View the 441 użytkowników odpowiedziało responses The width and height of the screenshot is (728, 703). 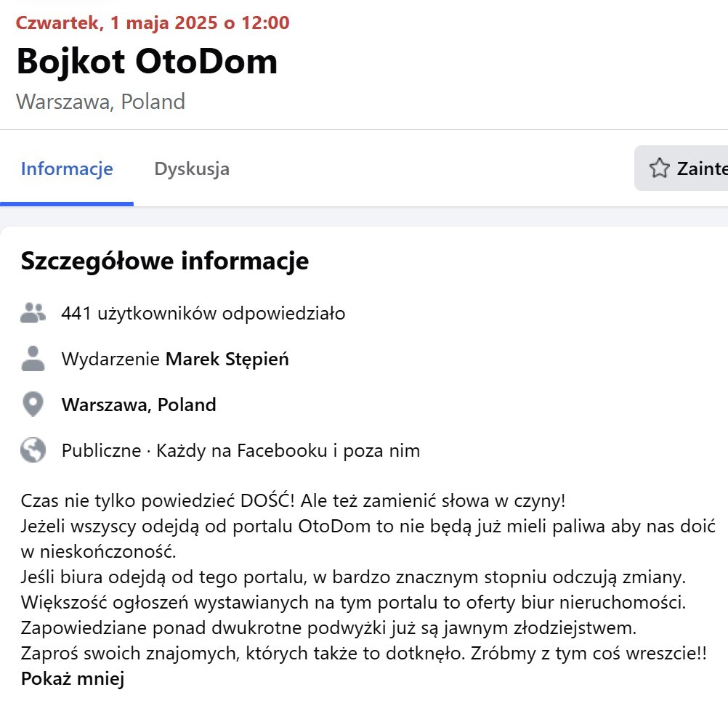tap(203, 314)
